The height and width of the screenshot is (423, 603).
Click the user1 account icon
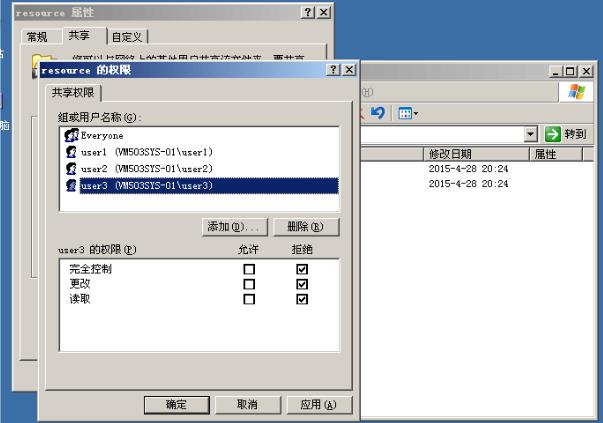pos(71,152)
